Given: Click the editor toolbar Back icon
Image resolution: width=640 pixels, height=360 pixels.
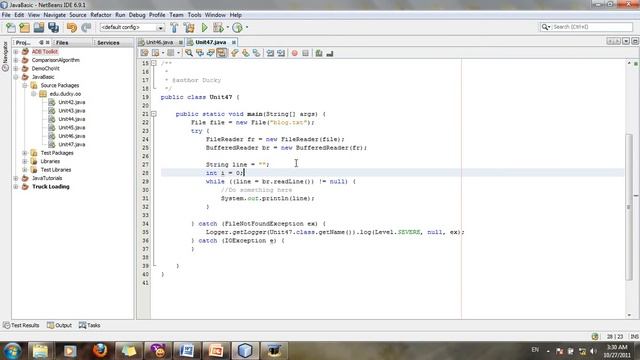Looking at the screenshot, I should point(156,53).
